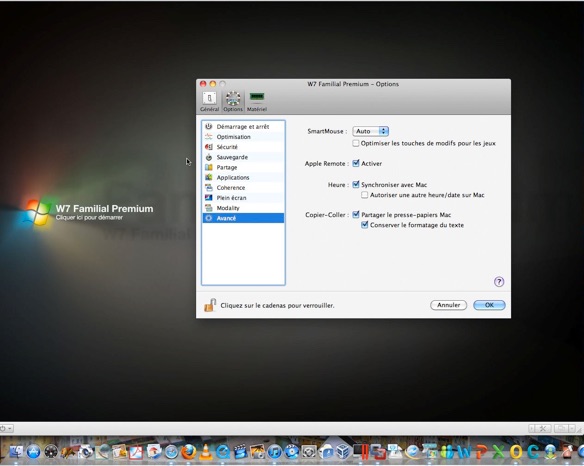This screenshot has height=466, width=584.
Task: Launch VLC media player from the dock
Action: 206,452
